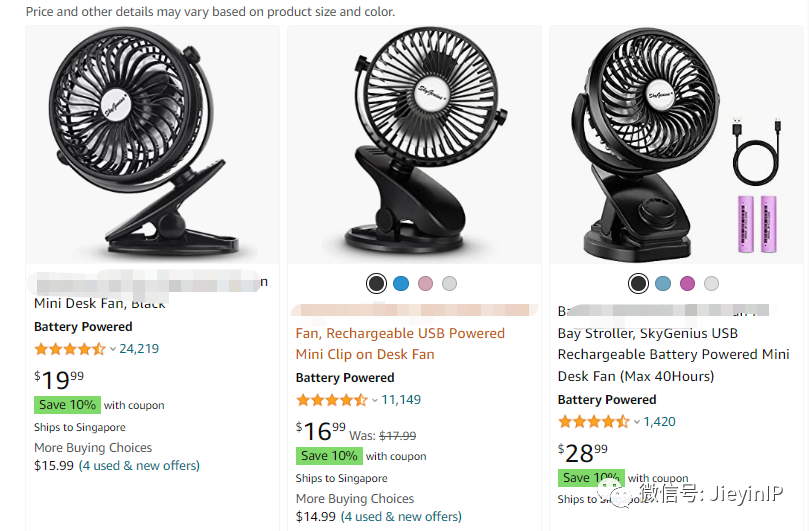Choose blue color swatch on the middle fan

[x=401, y=284]
